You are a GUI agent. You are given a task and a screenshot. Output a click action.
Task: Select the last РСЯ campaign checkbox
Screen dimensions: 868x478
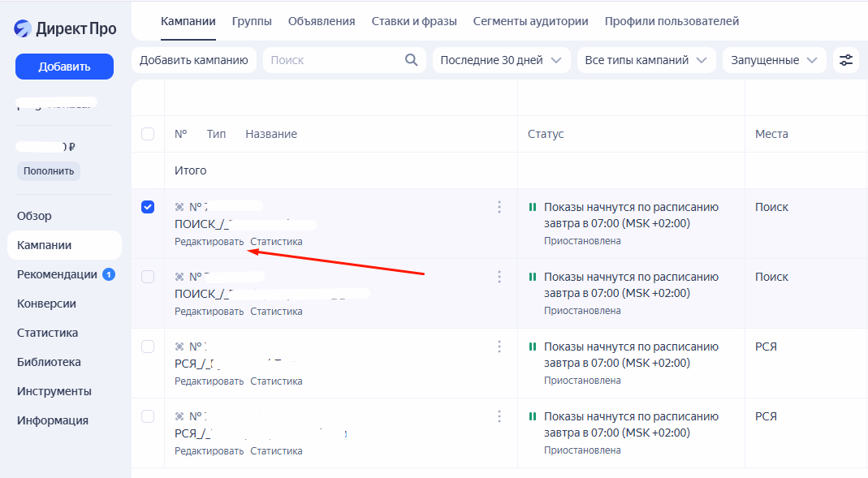point(148,416)
